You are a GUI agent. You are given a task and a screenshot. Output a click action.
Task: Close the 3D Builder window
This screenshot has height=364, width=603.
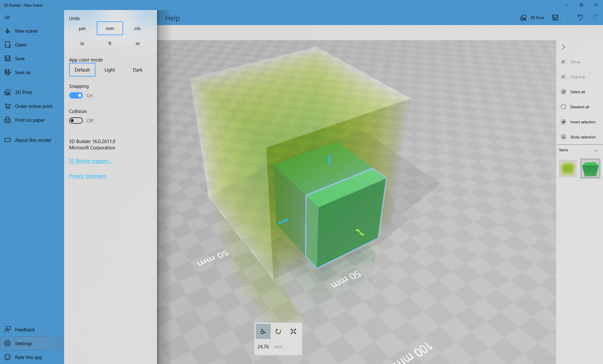click(x=596, y=5)
